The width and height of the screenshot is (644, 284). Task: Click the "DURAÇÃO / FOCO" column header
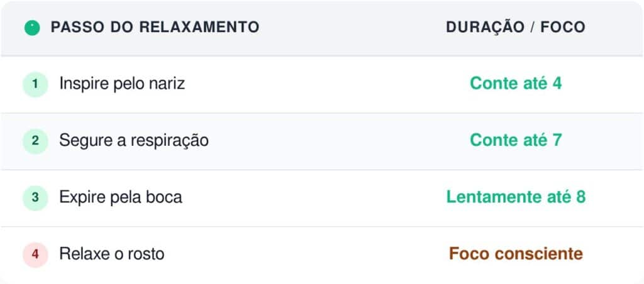pos(516,28)
